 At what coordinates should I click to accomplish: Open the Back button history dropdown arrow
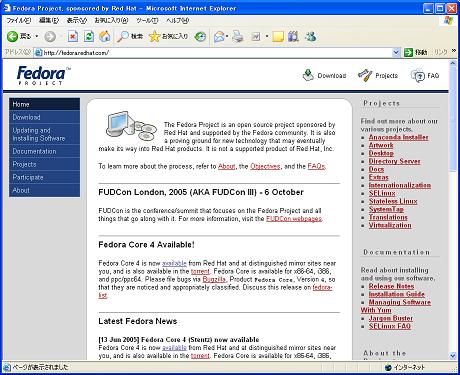click(x=37, y=36)
